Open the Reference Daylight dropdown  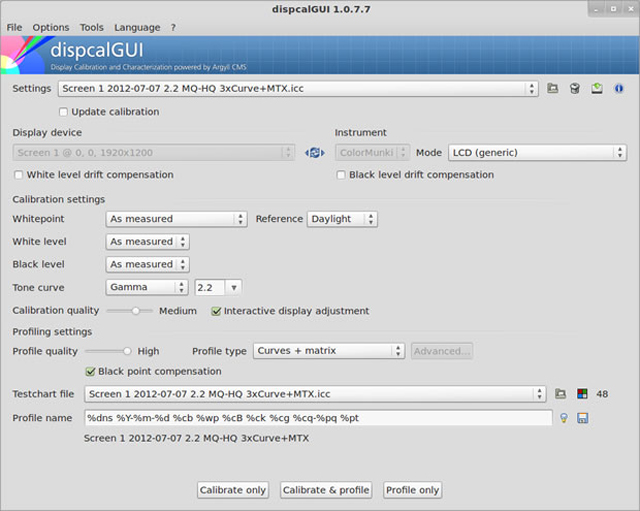click(342, 219)
